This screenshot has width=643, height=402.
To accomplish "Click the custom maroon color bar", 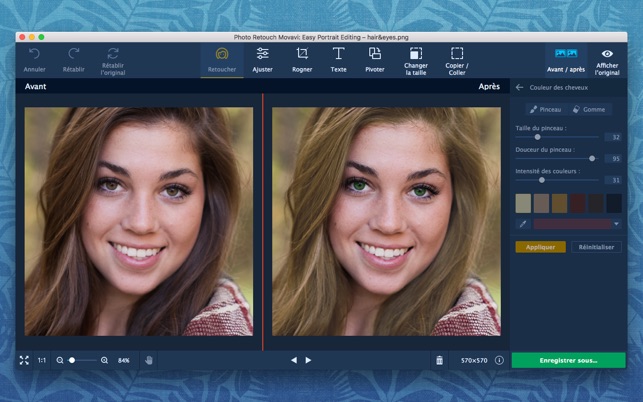I will [x=572, y=224].
